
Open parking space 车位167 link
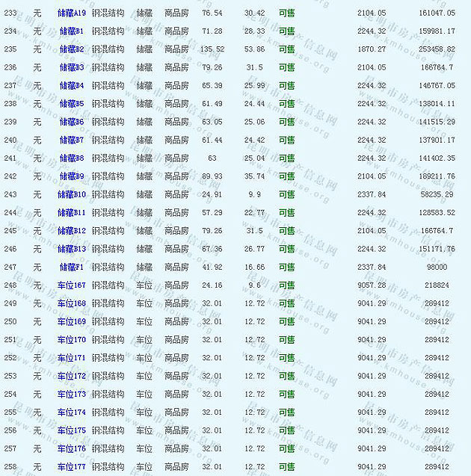(72, 285)
